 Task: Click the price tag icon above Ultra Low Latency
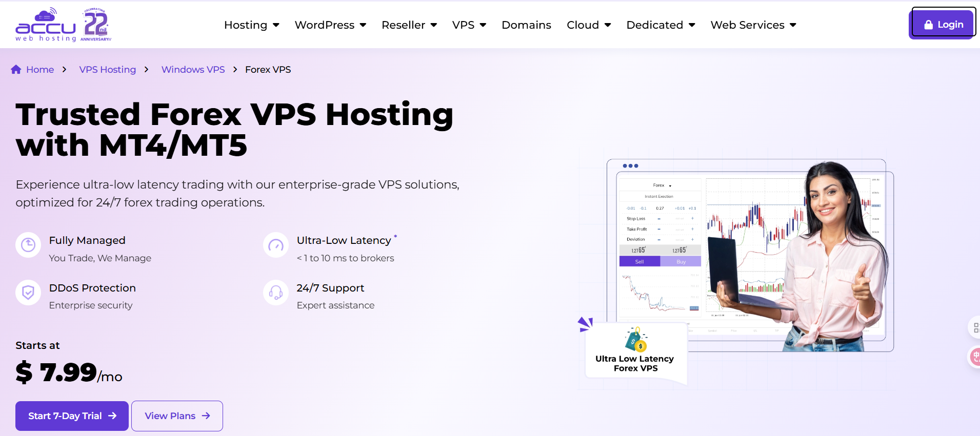pyautogui.click(x=636, y=339)
